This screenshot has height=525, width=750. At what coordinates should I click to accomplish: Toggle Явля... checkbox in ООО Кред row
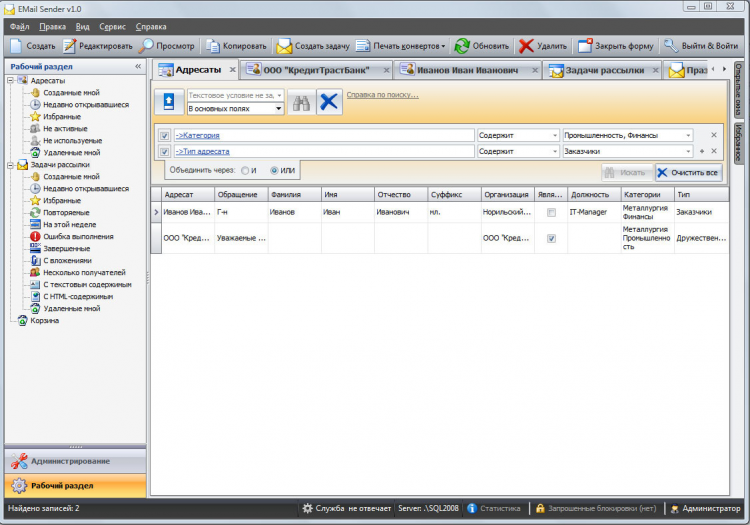[551, 238]
